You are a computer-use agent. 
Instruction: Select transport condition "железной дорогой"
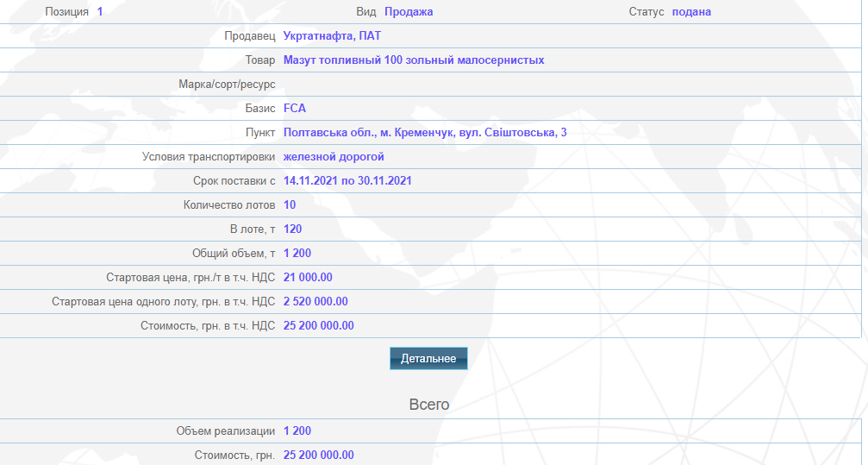(x=334, y=157)
